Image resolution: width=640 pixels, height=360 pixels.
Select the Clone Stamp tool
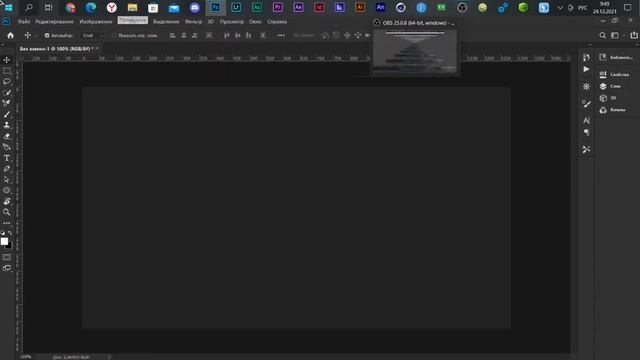click(x=7, y=125)
